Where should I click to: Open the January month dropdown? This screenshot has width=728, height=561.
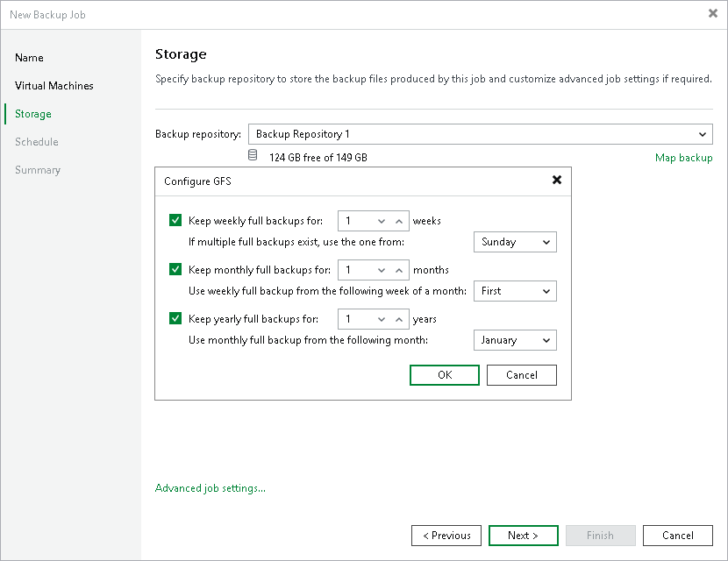pyautogui.click(x=515, y=340)
